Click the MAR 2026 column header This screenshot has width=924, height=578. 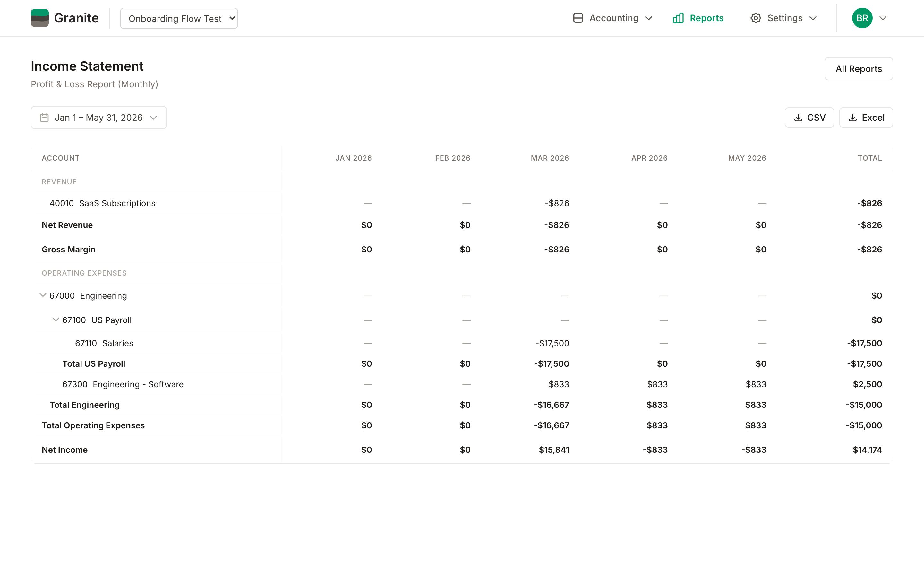pos(550,158)
